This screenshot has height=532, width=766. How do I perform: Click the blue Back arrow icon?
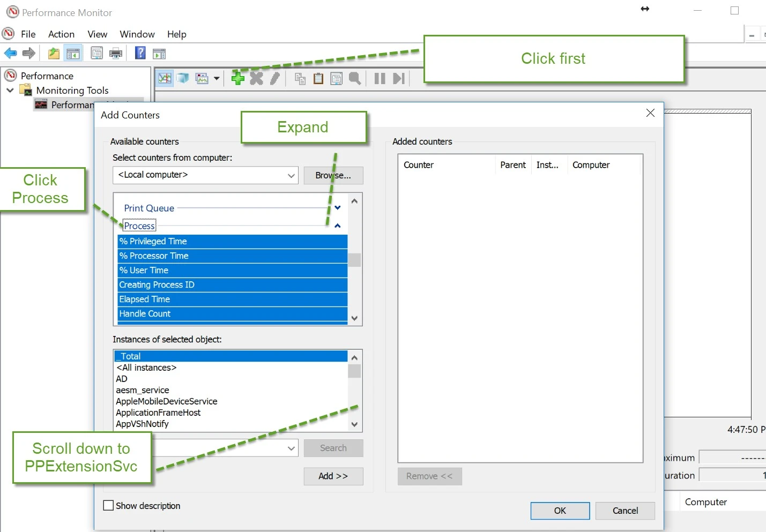point(10,53)
